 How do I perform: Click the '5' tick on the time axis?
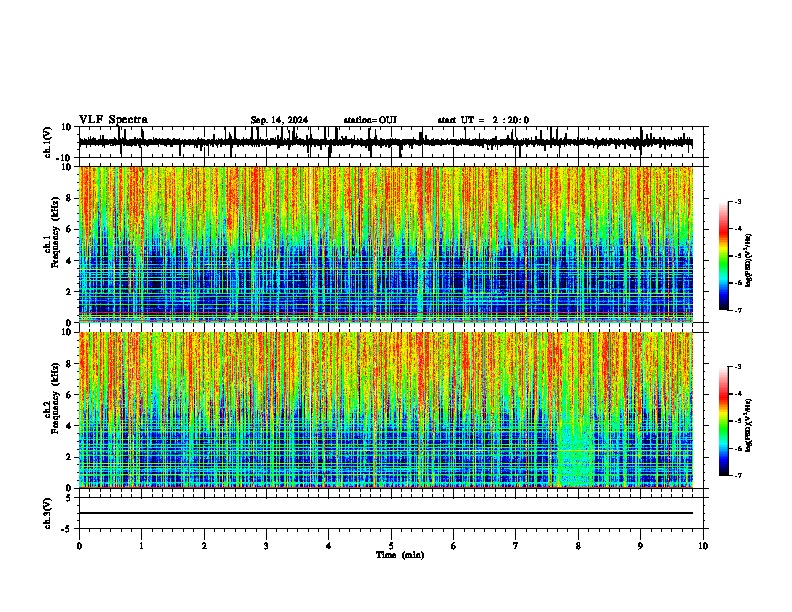tap(391, 546)
